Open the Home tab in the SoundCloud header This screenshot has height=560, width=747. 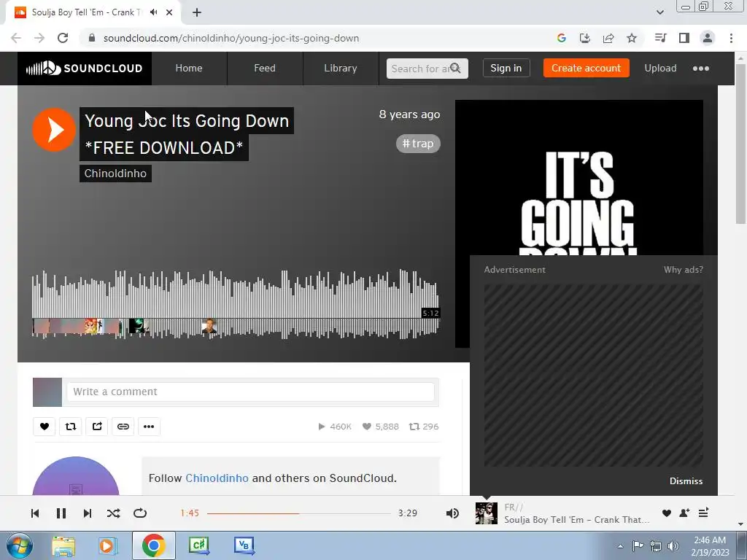189,68
